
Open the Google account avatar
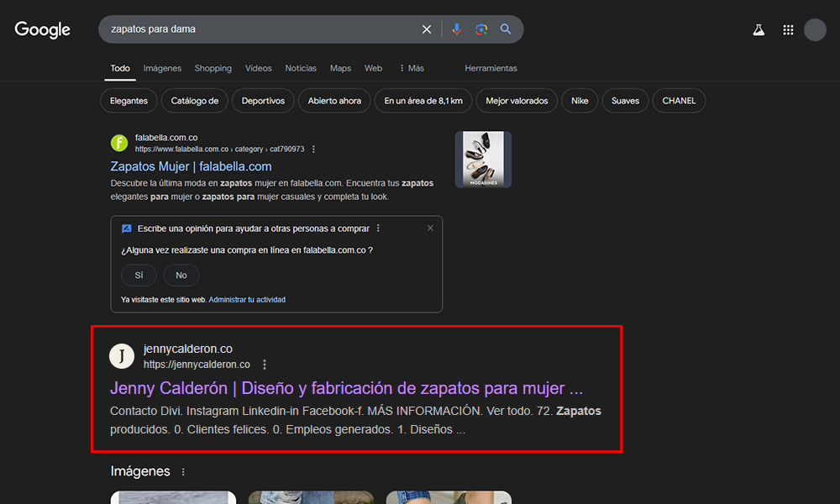point(815,30)
